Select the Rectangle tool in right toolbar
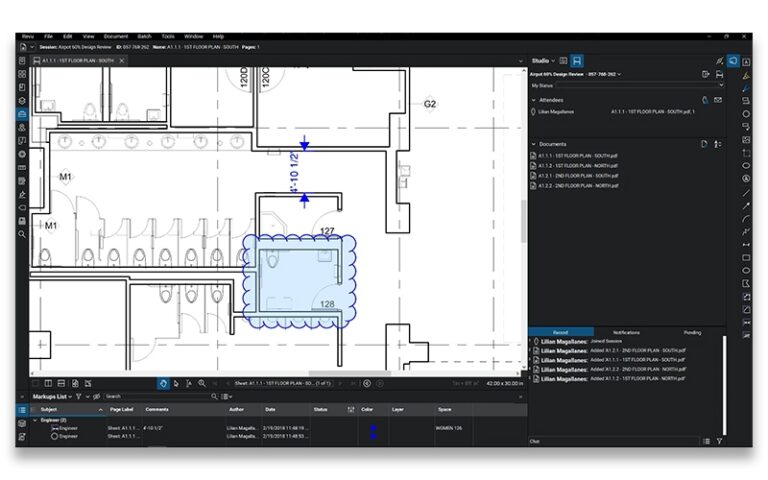Image resolution: width=768 pixels, height=480 pixels. [746, 258]
